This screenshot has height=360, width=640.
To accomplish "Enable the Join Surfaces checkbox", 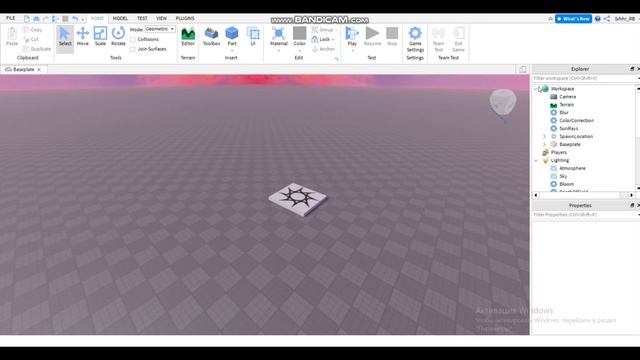I will [133, 49].
